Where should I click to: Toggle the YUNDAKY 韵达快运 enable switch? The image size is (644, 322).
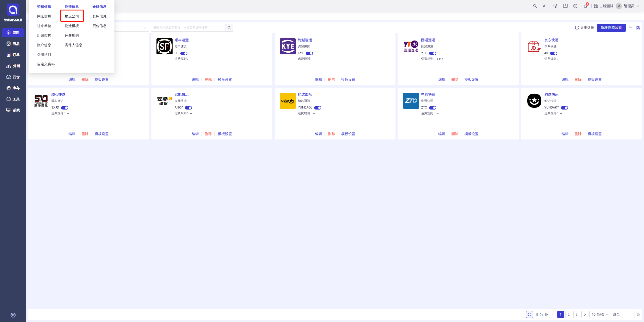coord(565,108)
